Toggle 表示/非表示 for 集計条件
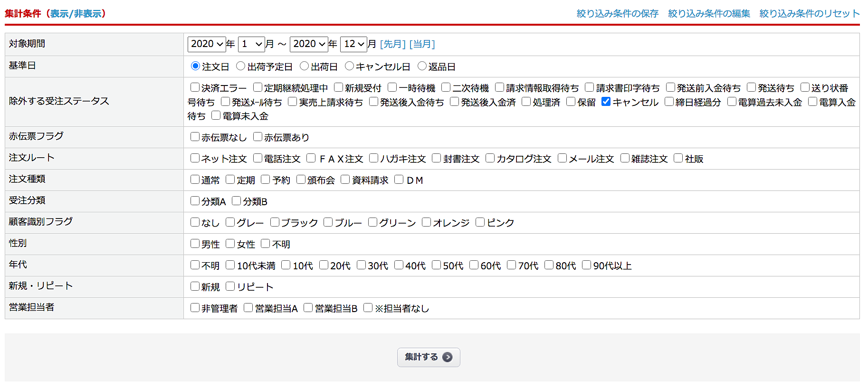868x389 pixels. click(x=76, y=14)
